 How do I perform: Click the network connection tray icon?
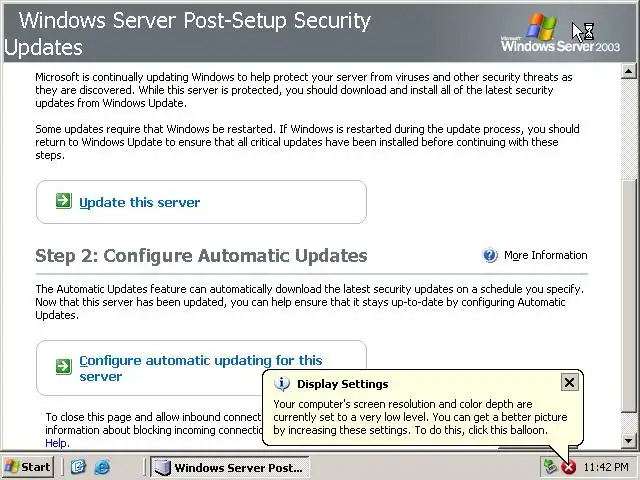tap(549, 467)
